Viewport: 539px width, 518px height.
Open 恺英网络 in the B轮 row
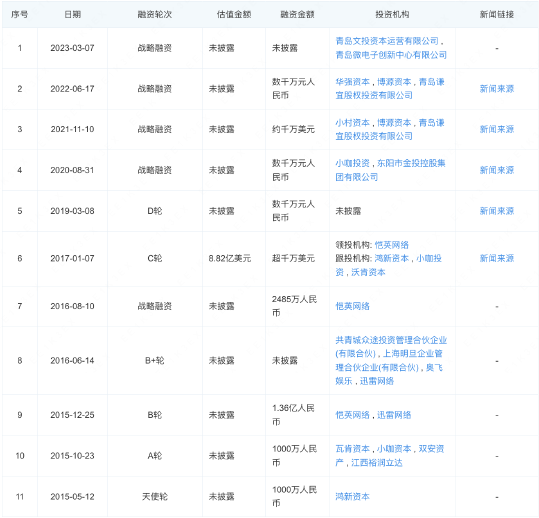[352, 415]
